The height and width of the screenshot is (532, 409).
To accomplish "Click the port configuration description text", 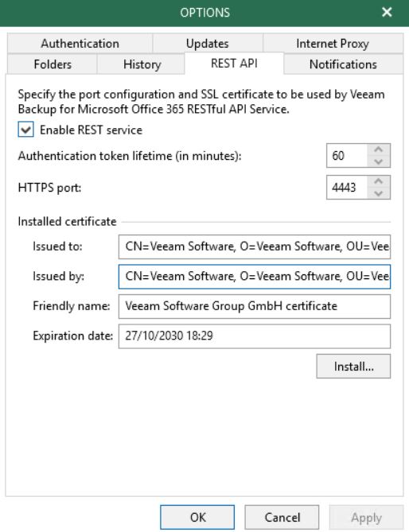I will coord(201,102).
